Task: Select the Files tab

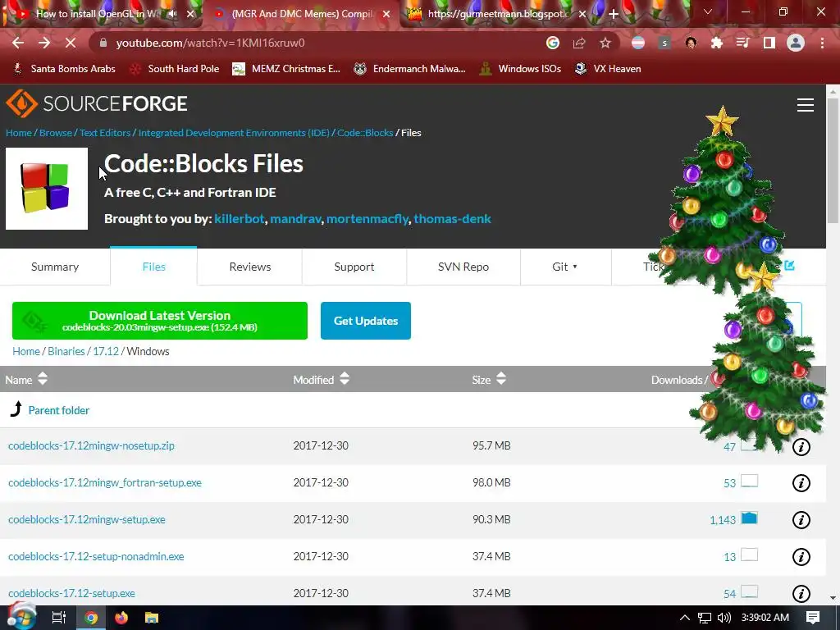Action: (153, 267)
